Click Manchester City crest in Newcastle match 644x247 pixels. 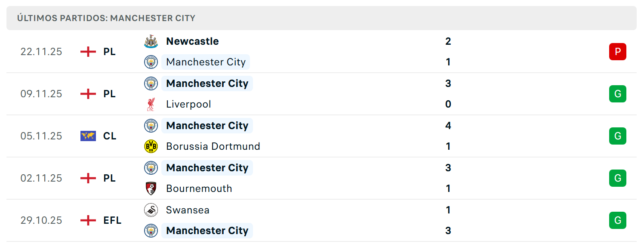pyautogui.click(x=151, y=62)
